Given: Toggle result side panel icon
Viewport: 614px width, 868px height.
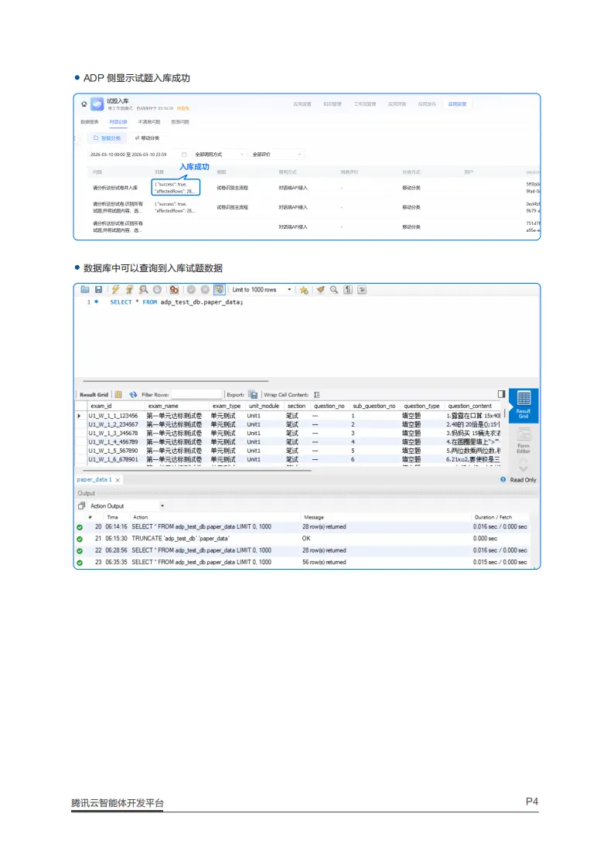Looking at the screenshot, I should (501, 394).
